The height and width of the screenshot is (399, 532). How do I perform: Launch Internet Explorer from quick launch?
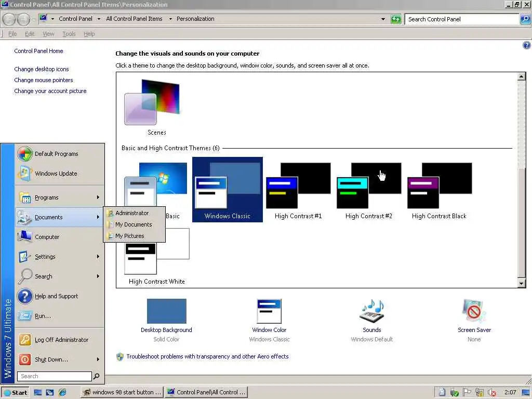[62, 393]
